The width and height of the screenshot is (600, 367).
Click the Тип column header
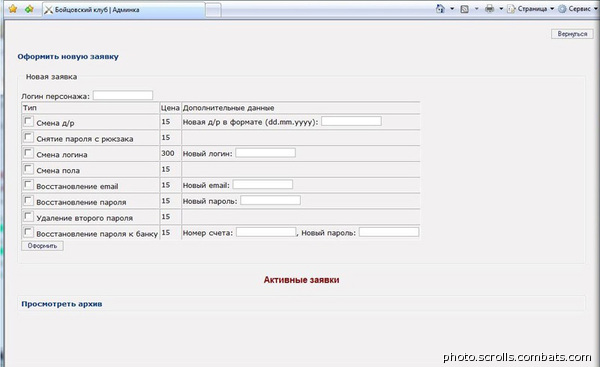[x=30, y=108]
